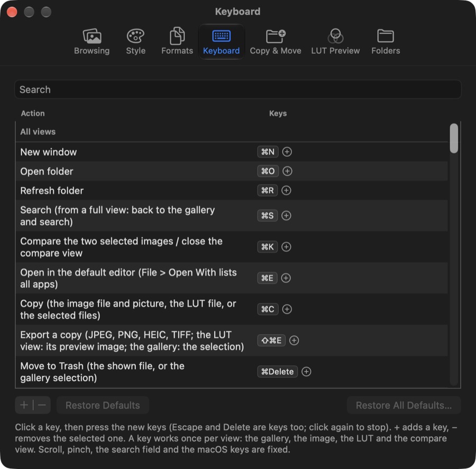Viewport: 476px width, 469px height.
Task: Click the ⌘K compare key
Action: coord(268,247)
